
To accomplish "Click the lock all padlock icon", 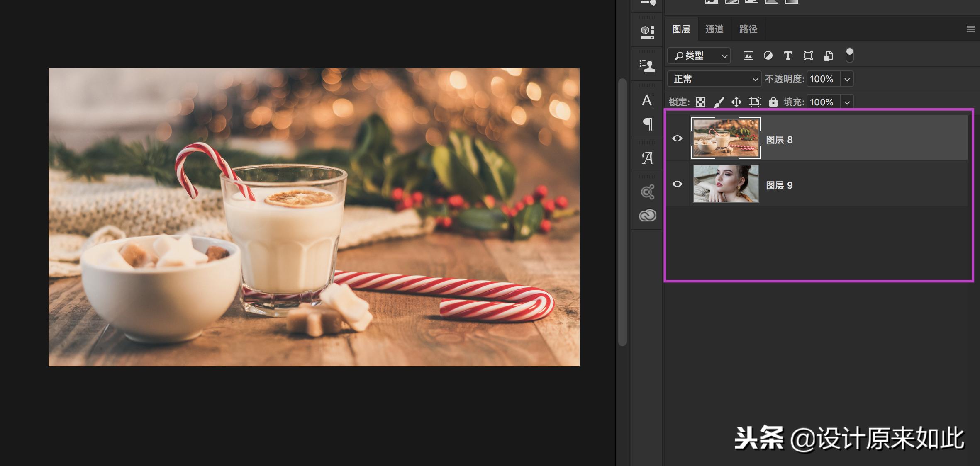I will tap(773, 102).
